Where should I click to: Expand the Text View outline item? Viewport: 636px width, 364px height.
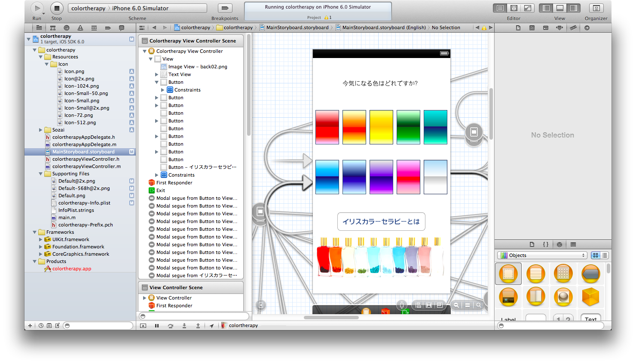157,74
